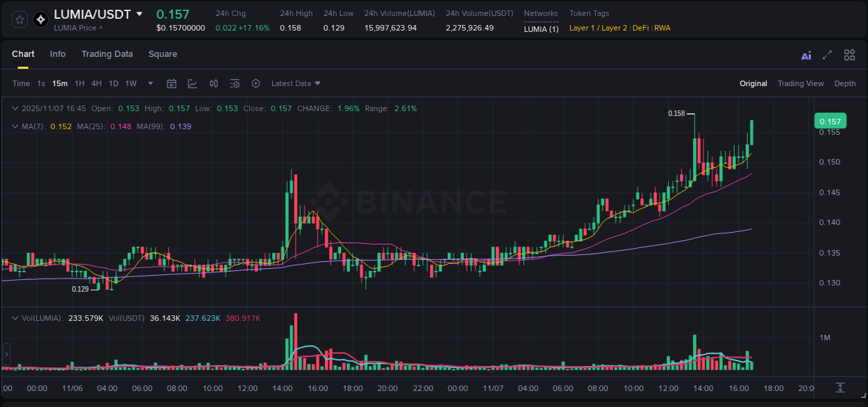Open the chart style selector icon
The image size is (868, 407).
(x=192, y=83)
